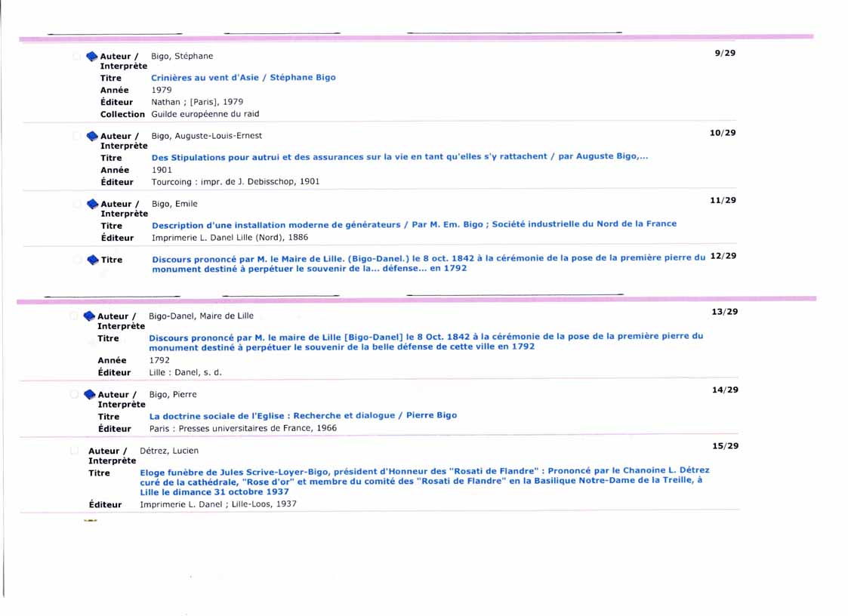
Task: Click the blue book icon beside Bigo-Danel, Maire de Lille
Action: 89,316
